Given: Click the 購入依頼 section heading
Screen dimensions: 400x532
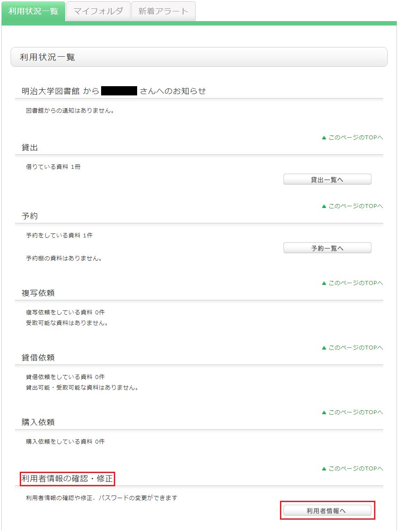Looking at the screenshot, I should click(x=38, y=423).
